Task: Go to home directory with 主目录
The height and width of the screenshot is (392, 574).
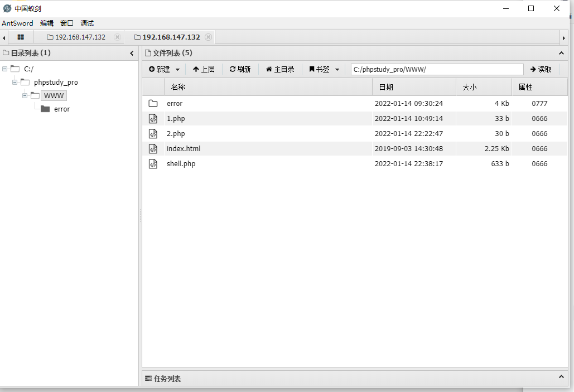Action: [280, 69]
